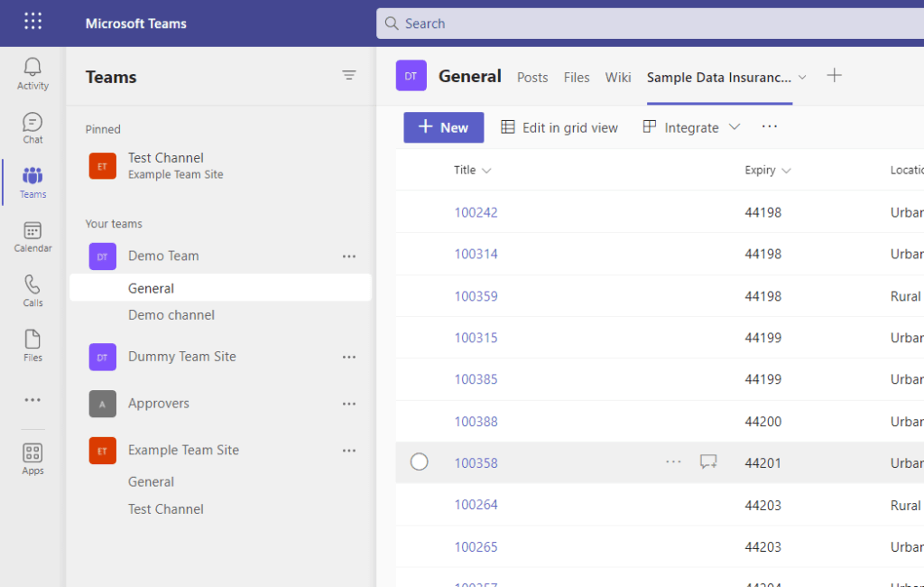Click the Approvers team avatar icon
This screenshot has width=924, height=587.
point(103,404)
